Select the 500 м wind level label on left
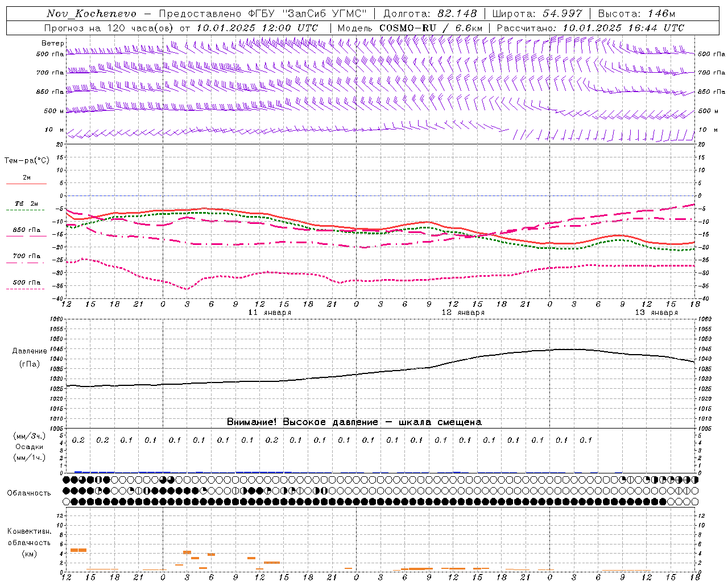The height and width of the screenshot is (582, 728). 54,111
